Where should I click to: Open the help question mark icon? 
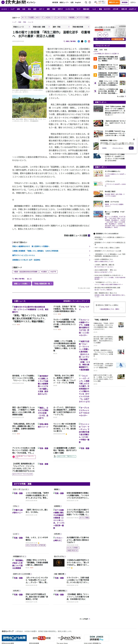click(x=90, y=2)
